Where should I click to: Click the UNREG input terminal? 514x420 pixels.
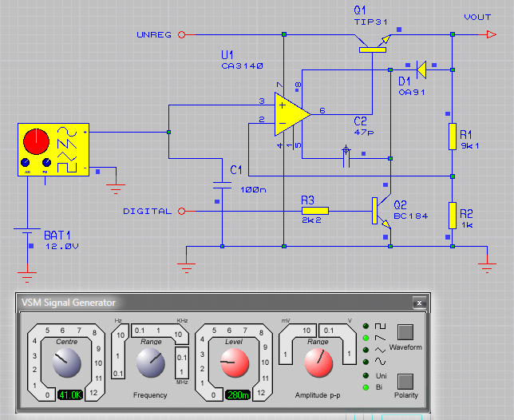point(182,34)
